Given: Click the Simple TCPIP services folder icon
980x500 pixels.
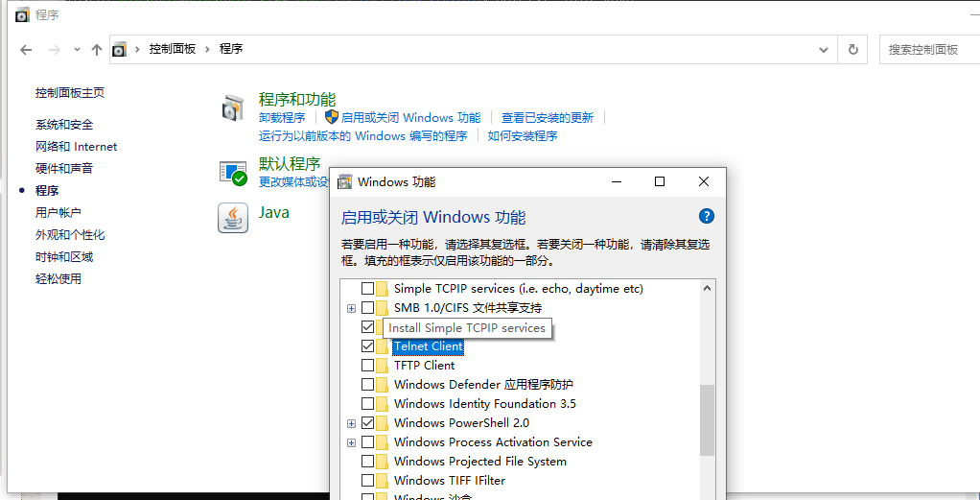Looking at the screenshot, I should 382,289.
